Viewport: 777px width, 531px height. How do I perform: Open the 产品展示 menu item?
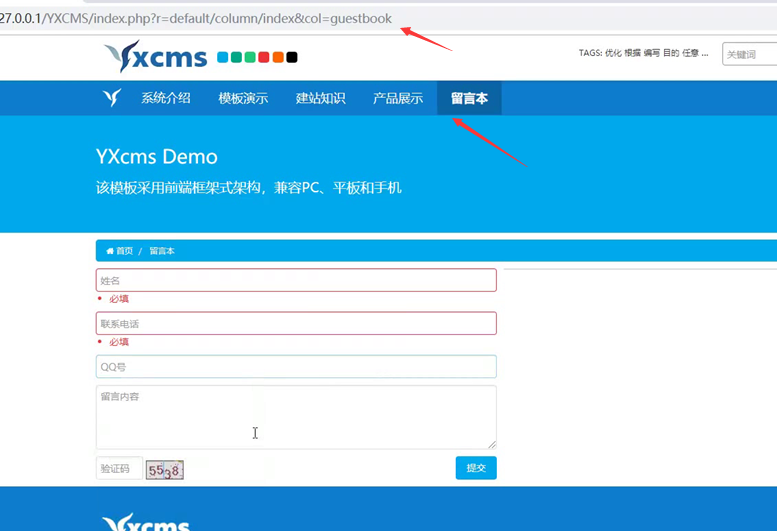(398, 98)
